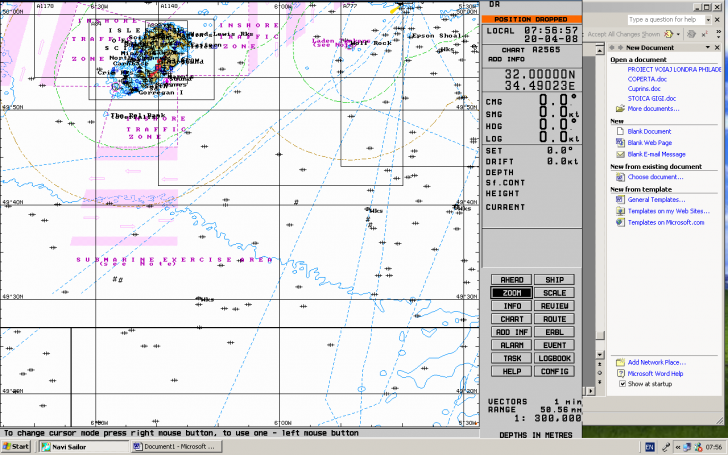Click the Blank E-mail Message envelope icon
The image size is (728, 455).
point(619,154)
